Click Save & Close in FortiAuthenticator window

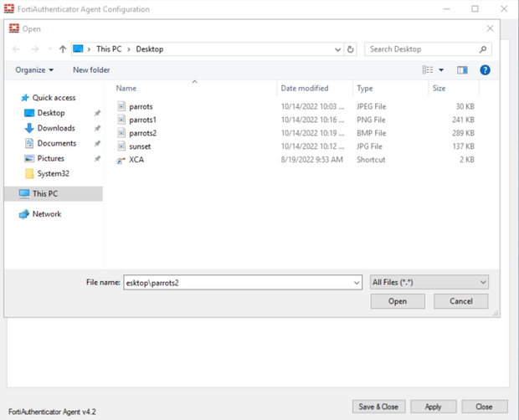[378, 407]
